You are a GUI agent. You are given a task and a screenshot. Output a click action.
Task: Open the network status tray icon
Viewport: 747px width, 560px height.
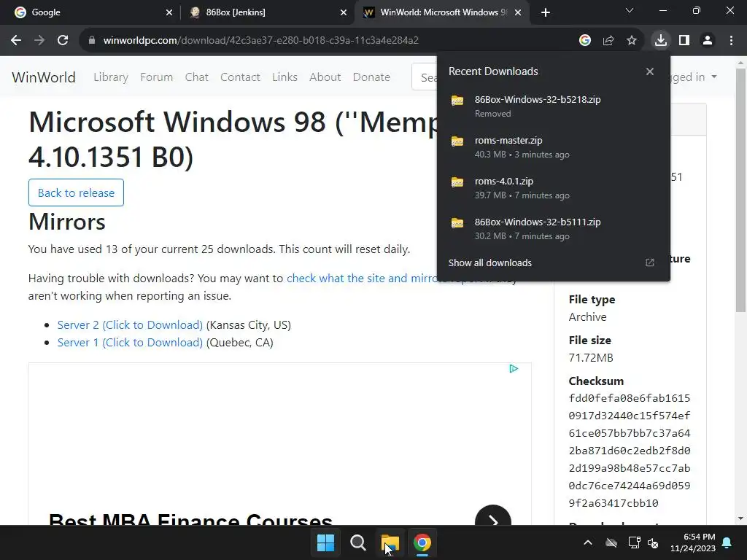[634, 542]
